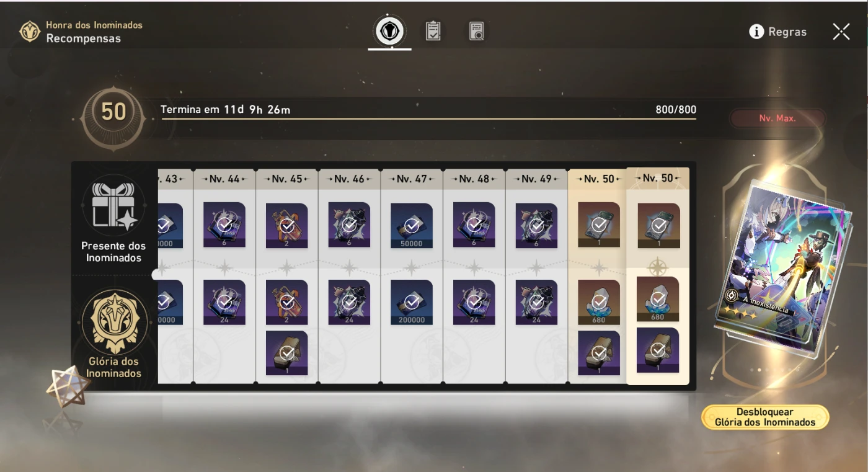Click Desbloquear Glória dos Inominados button
The width and height of the screenshot is (868, 472).
pos(765,417)
